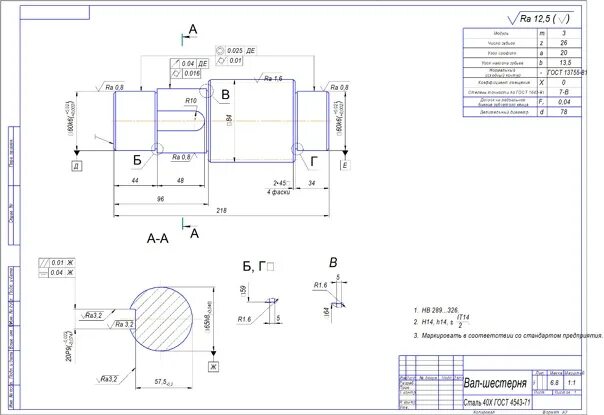This screenshot has width=604, height=415.
Task: Click the 0.025 ДЕ tolerance frame
Action: coord(235,51)
